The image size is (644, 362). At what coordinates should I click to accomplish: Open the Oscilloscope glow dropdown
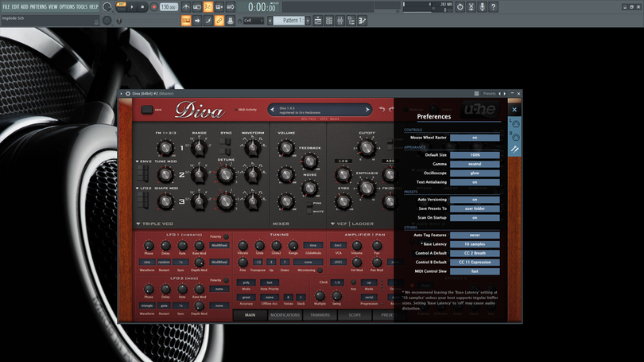(475, 173)
